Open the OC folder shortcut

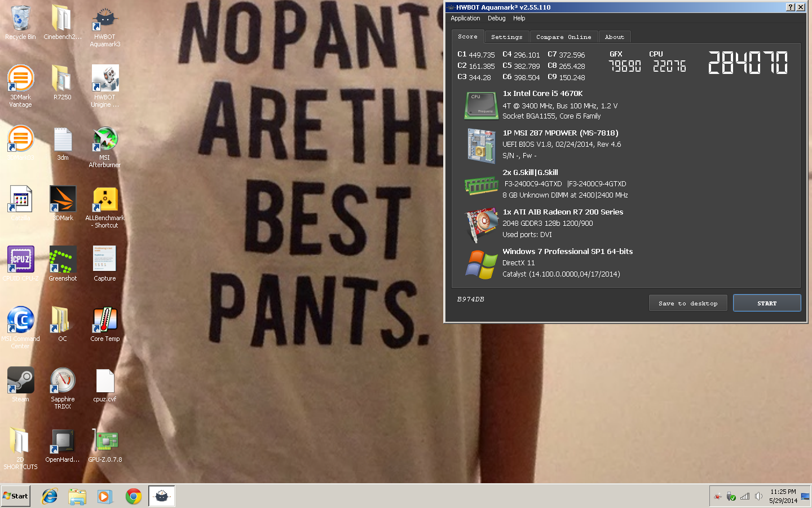coord(63,325)
